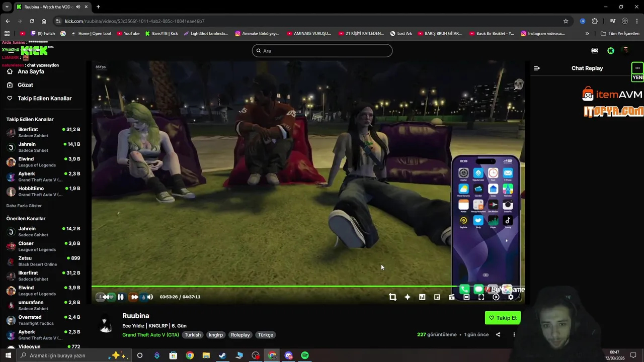
Task: Toggle fullscreen on the video player
Action: point(481,297)
